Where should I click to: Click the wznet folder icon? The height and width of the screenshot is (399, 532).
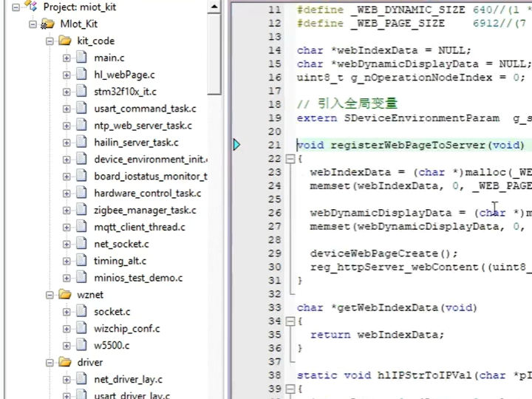coord(64,295)
